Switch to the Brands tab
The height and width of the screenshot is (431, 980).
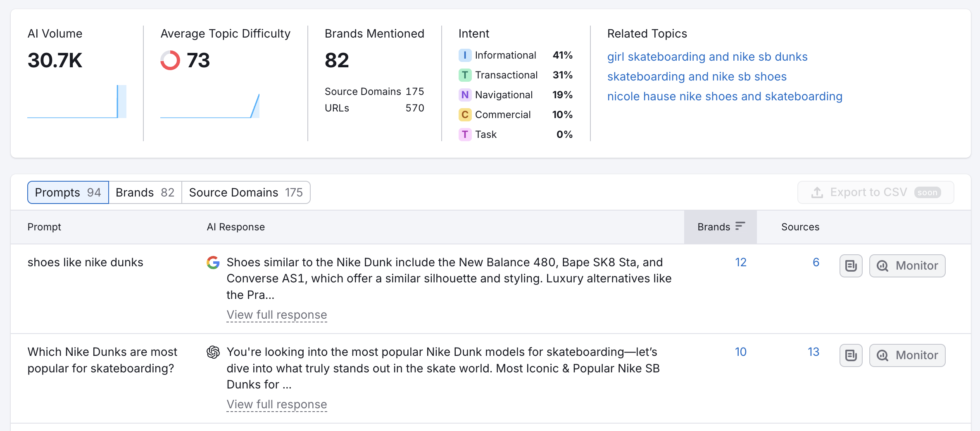point(145,192)
